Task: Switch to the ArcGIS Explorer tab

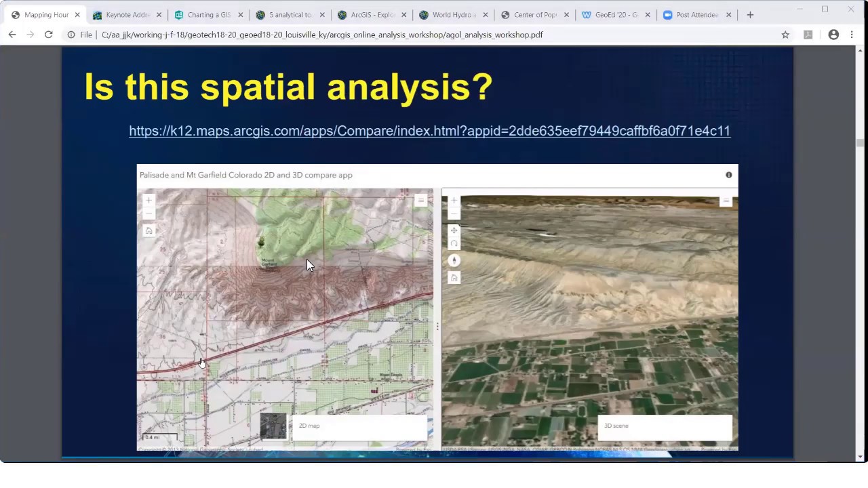Action: point(372,15)
